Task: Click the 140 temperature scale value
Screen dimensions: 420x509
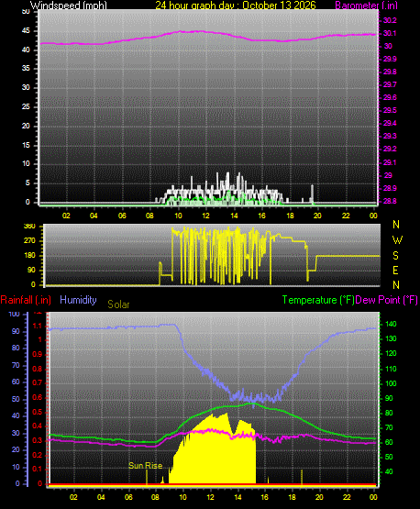Action: tap(391, 324)
